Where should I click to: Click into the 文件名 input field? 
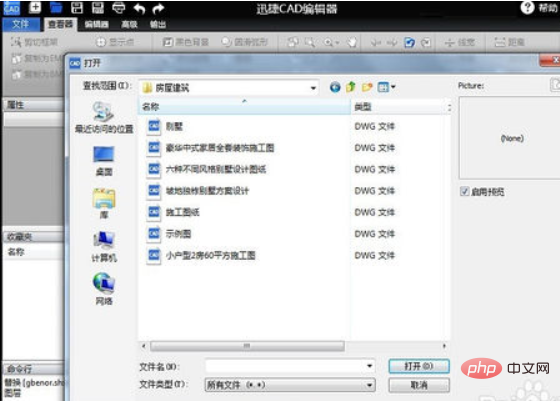click(285, 366)
